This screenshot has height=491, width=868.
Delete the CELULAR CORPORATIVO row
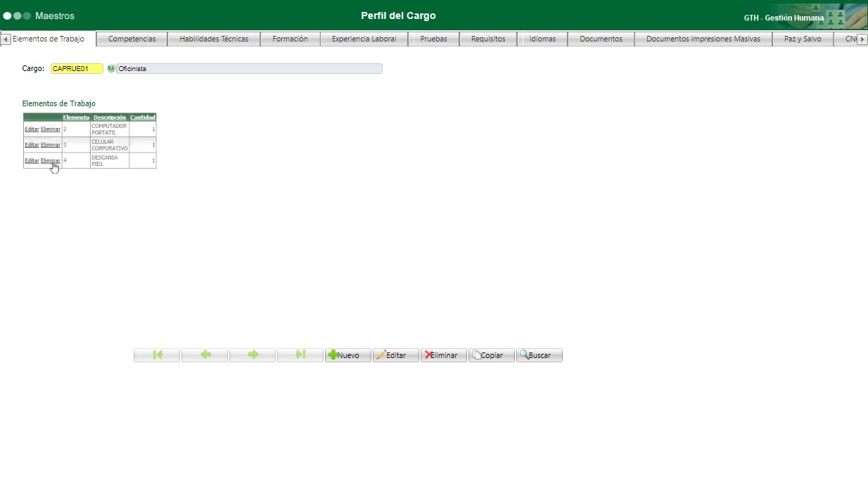[51, 145]
